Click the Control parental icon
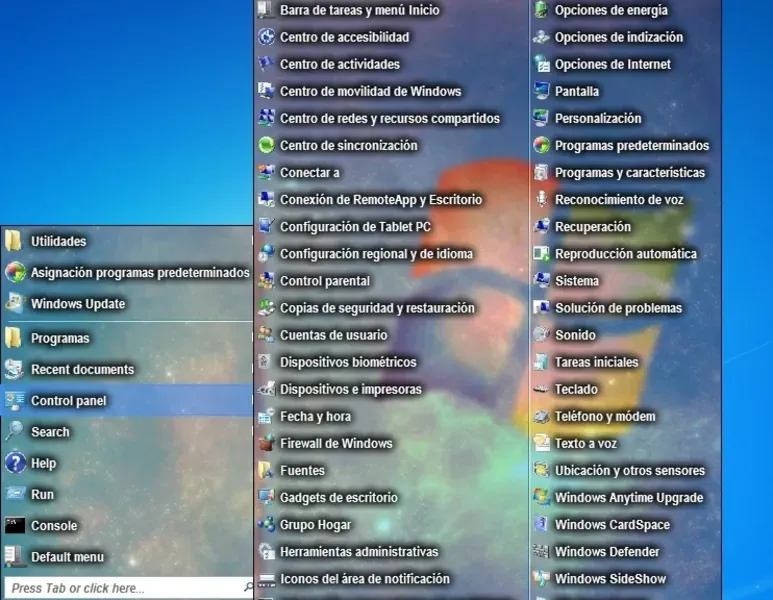 [x=266, y=281]
